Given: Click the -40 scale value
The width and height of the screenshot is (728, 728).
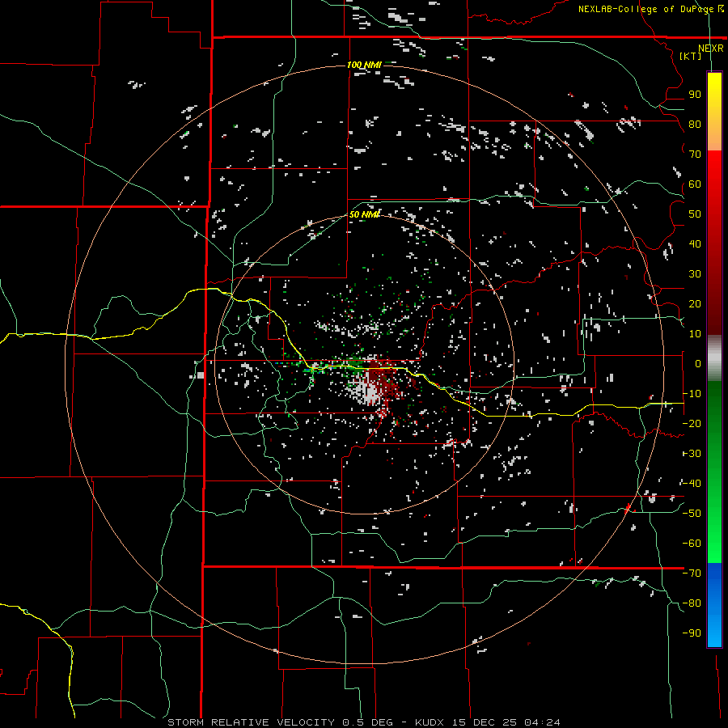Looking at the screenshot, I should (692, 484).
